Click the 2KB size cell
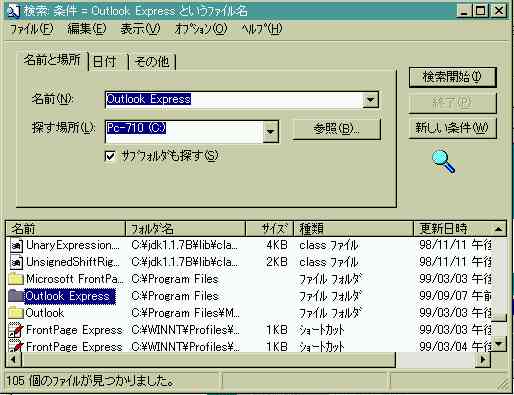 (x=277, y=262)
